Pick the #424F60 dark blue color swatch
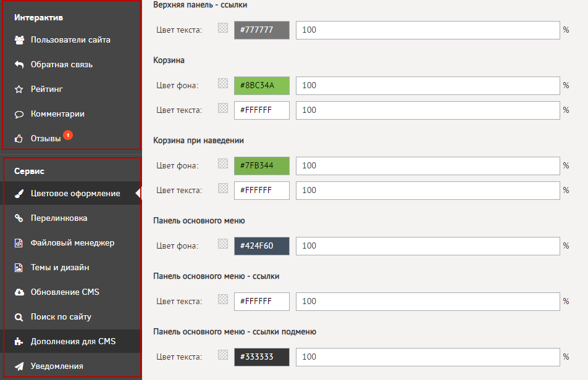The image size is (588, 380). pos(262,246)
